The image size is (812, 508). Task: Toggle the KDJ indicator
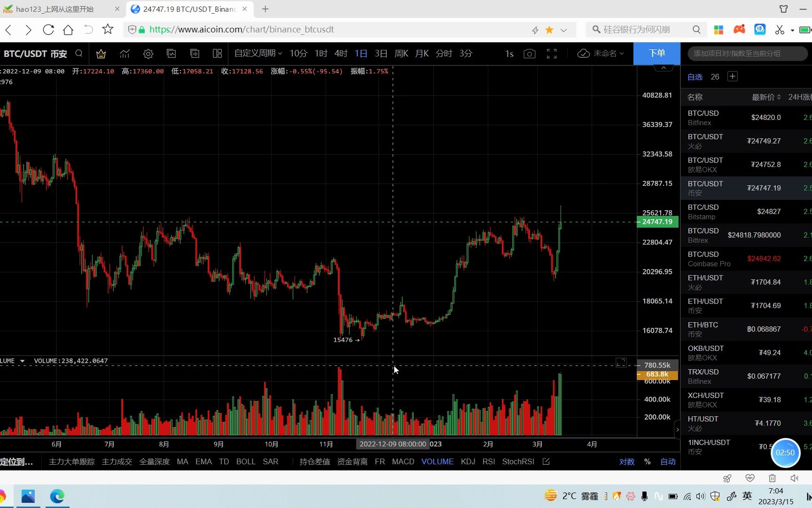(x=468, y=461)
